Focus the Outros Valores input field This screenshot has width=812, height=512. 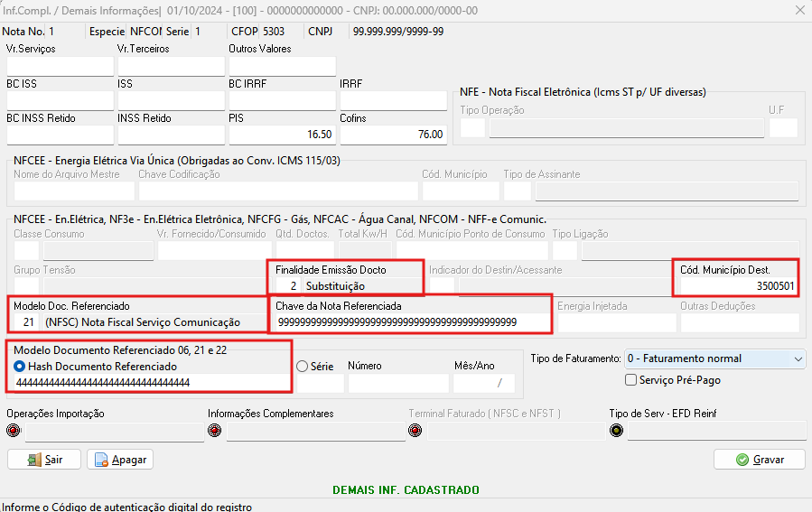pyautogui.click(x=282, y=66)
